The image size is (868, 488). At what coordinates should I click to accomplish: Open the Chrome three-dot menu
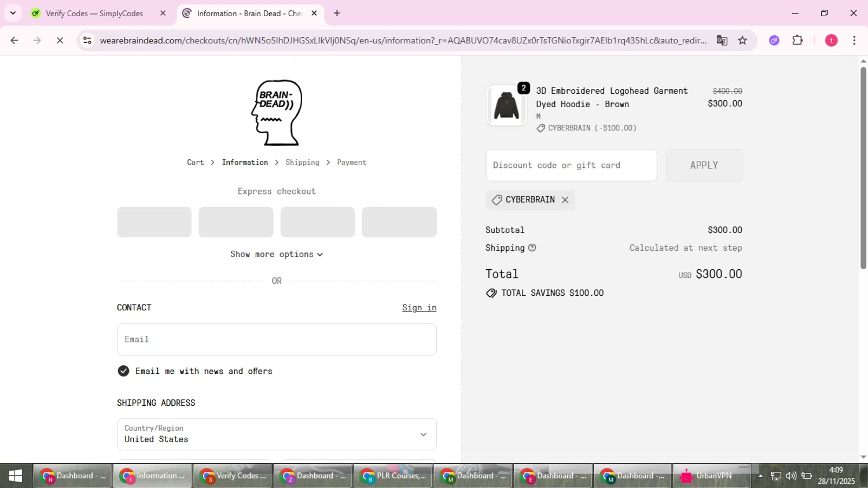coord(854,41)
